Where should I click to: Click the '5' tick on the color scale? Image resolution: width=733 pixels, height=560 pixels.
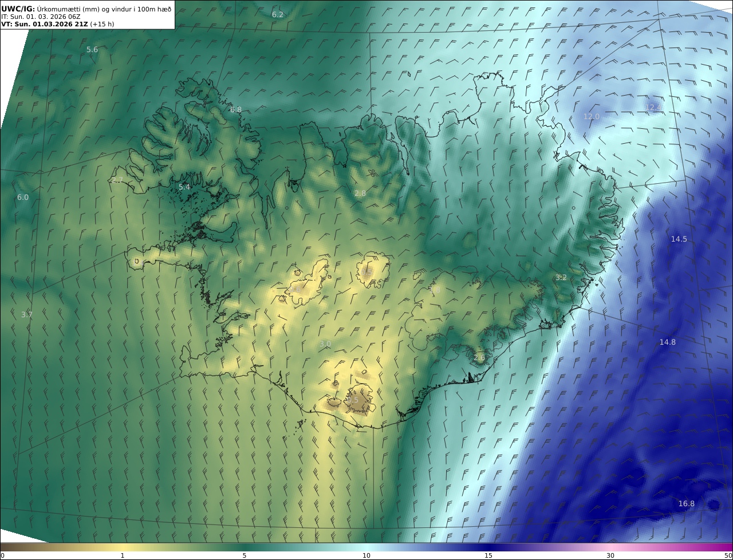(245, 555)
